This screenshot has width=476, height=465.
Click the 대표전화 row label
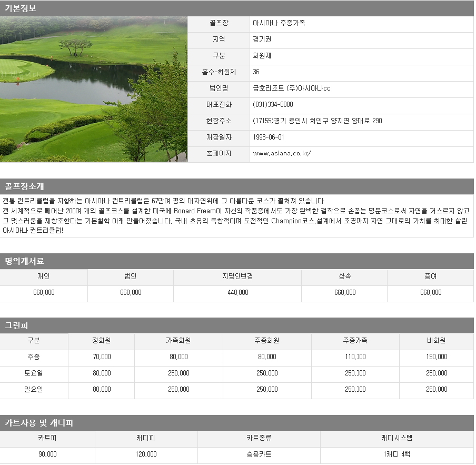pyautogui.click(x=219, y=105)
